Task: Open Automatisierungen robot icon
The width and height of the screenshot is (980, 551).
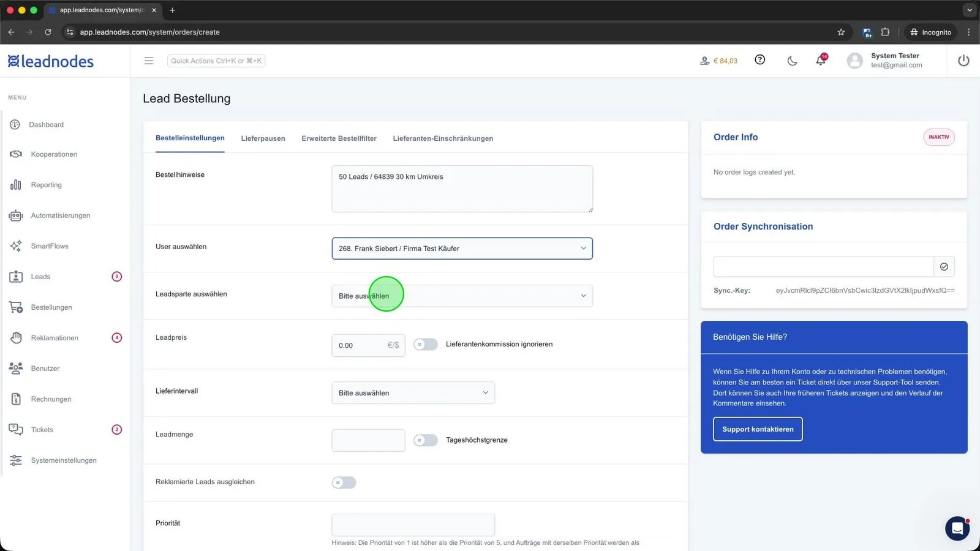Action: coord(16,216)
